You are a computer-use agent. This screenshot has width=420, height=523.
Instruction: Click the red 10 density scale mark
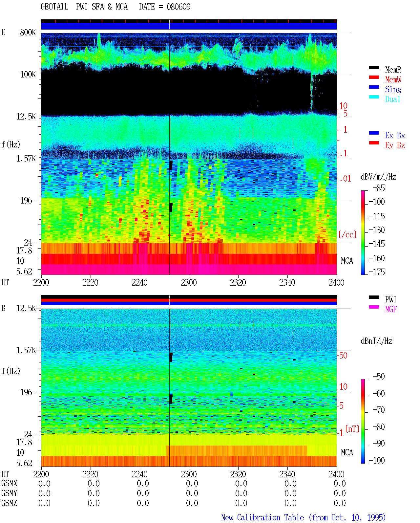[x=343, y=106]
